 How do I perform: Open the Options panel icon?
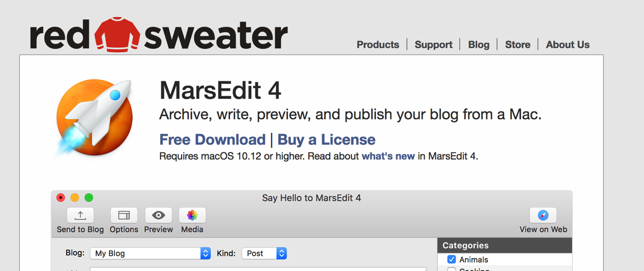[x=124, y=215]
